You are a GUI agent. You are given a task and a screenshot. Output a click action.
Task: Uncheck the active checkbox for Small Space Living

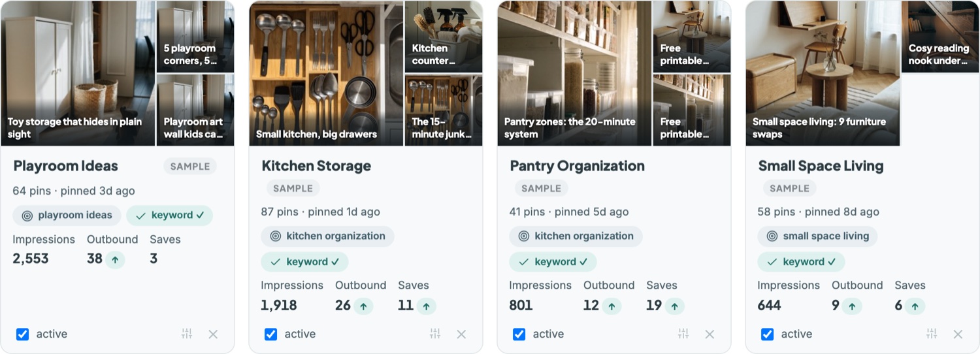(768, 334)
